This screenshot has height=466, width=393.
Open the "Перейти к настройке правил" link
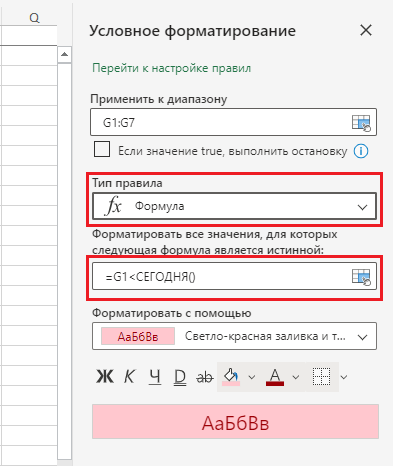tap(171, 68)
